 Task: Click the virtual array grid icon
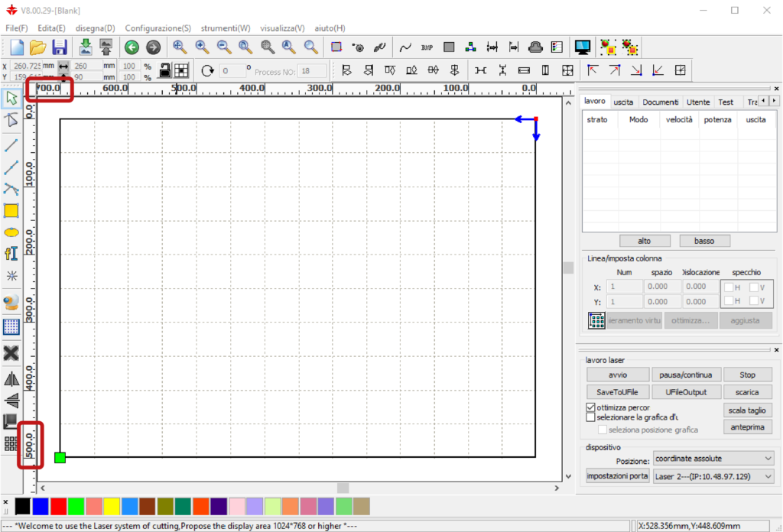coord(596,320)
